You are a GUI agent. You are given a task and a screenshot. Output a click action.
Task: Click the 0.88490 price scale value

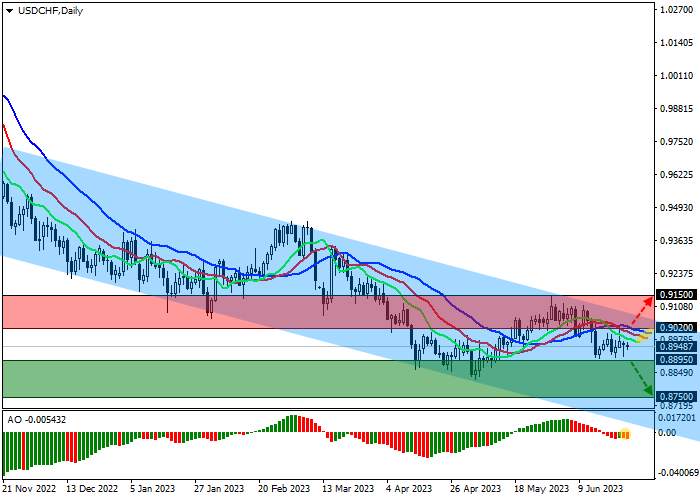677,372
